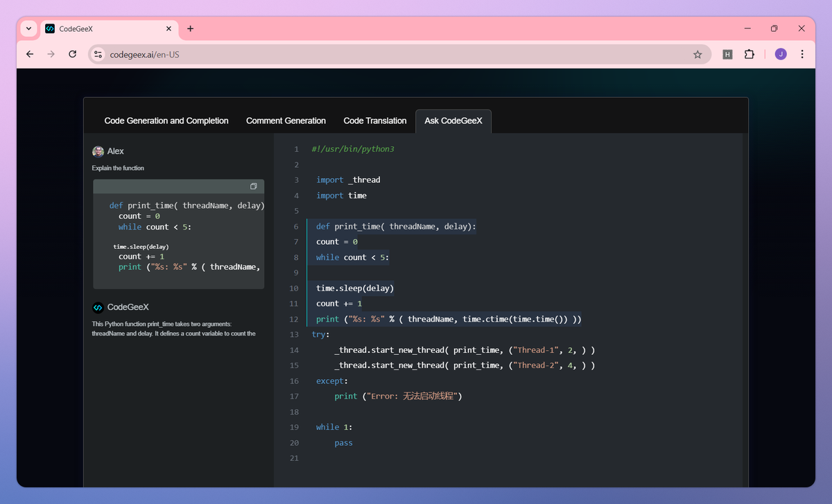Click line 14 in the code editor

(x=465, y=350)
